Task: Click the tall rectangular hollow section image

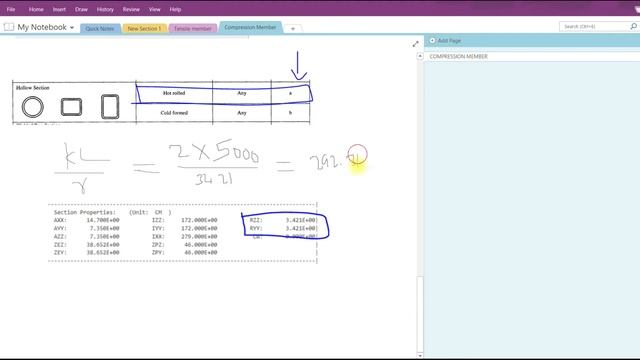Action: click(x=110, y=107)
